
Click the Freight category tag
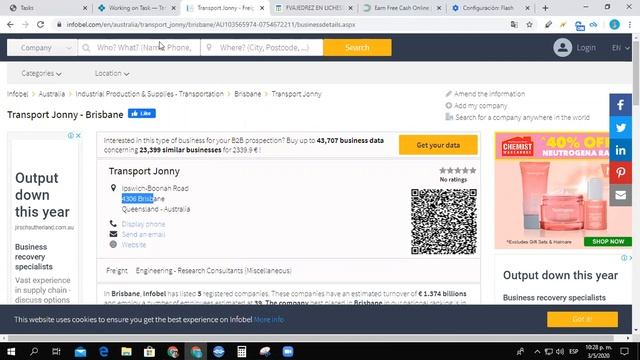(116, 271)
